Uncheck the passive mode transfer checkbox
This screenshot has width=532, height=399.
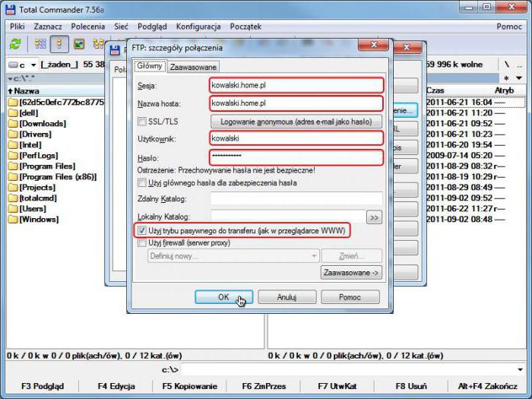(142, 231)
